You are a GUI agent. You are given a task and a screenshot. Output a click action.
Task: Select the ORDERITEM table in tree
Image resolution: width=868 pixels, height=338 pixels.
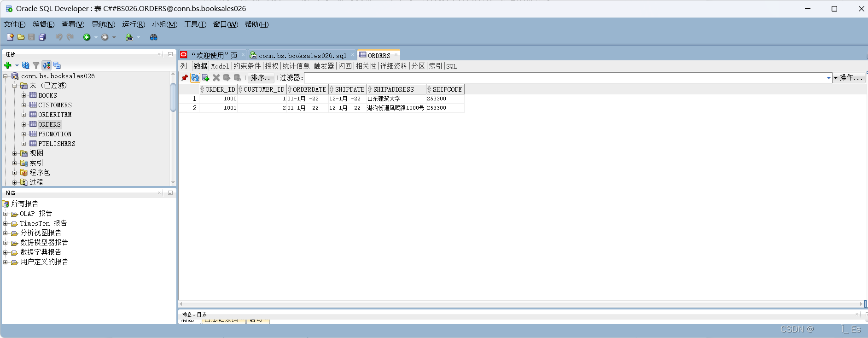(x=55, y=115)
